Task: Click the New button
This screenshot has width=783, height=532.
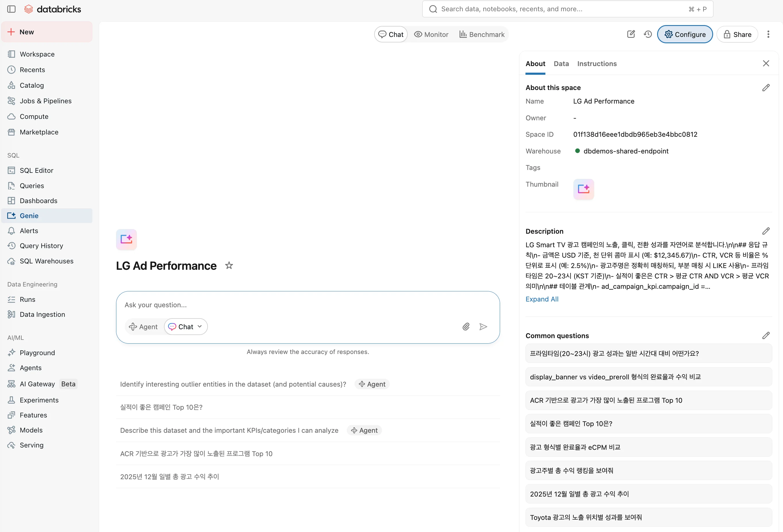Action: coord(47,32)
